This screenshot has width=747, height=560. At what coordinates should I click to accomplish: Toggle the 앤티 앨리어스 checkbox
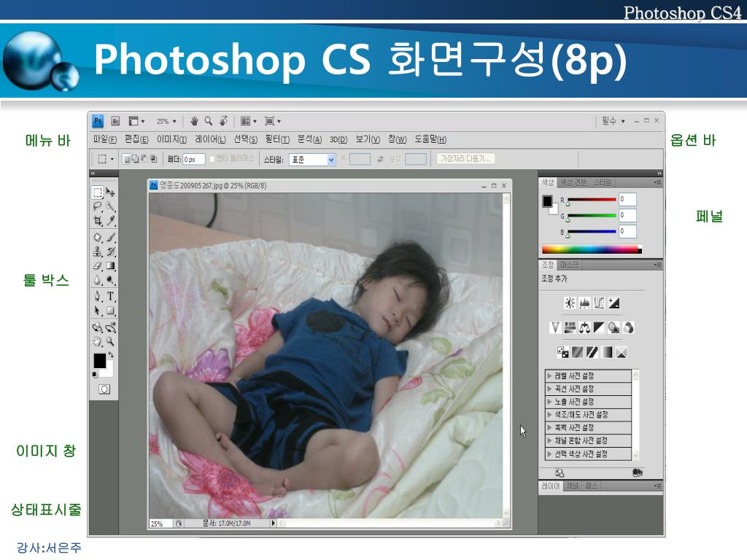(212, 159)
